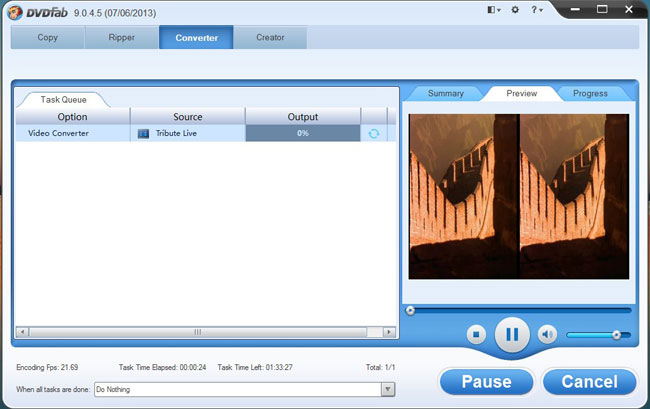
Task: Click the Task Time Left: 01:33:27 text
Action: point(255,367)
